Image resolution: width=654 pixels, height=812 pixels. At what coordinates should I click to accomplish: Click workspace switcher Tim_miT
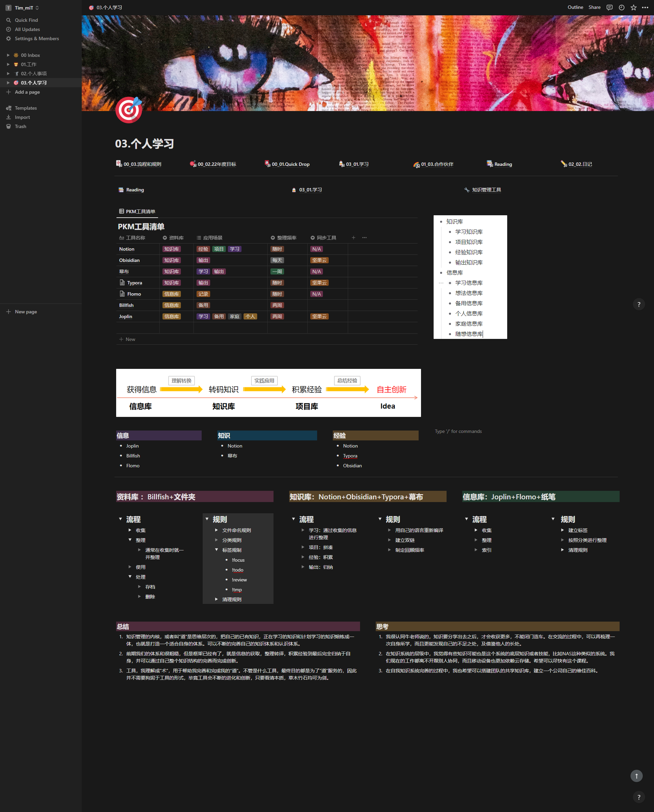[x=22, y=7]
